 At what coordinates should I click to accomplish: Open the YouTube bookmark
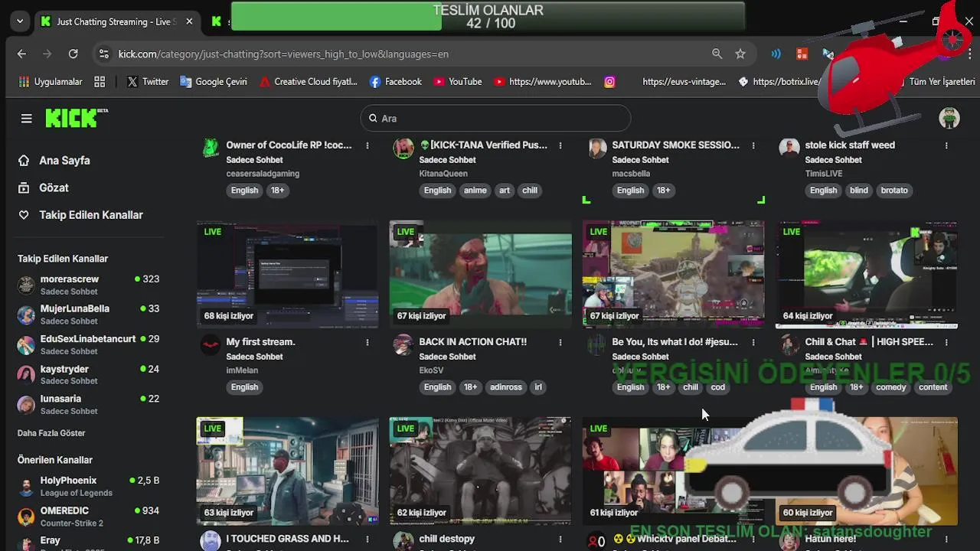pyautogui.click(x=458, y=81)
